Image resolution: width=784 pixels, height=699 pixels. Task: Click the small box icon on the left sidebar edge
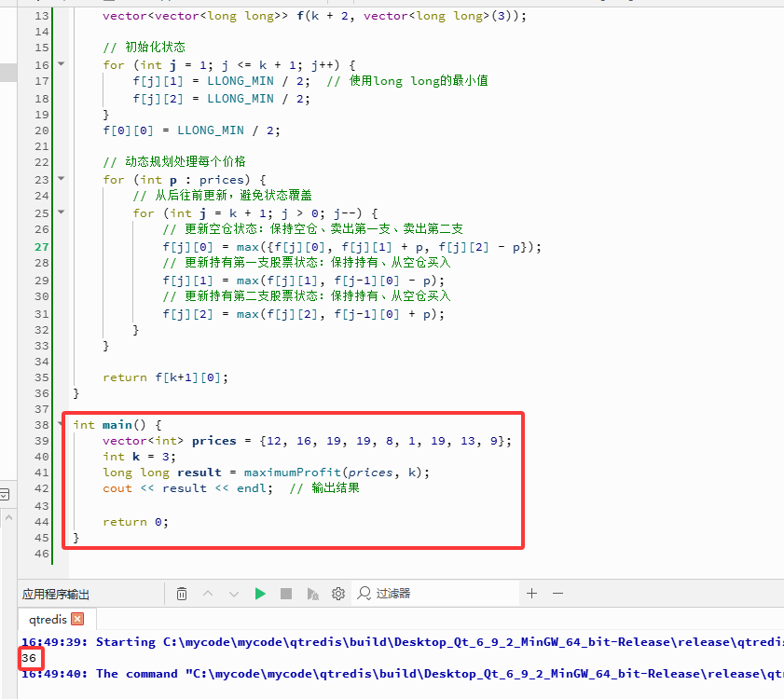coord(5,495)
